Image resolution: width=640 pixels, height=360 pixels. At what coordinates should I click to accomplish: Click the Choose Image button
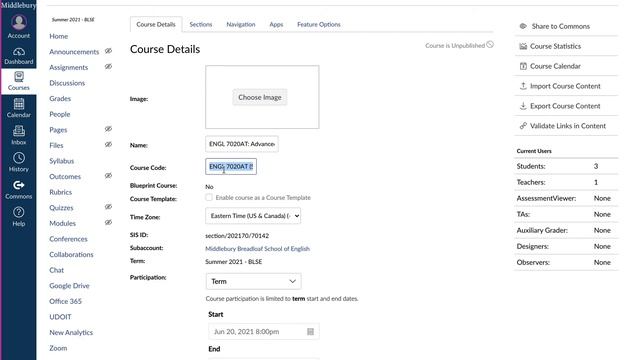260,98
